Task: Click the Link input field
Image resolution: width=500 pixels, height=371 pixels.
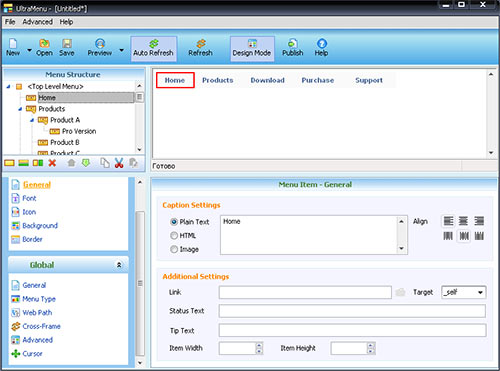Action: click(305, 292)
